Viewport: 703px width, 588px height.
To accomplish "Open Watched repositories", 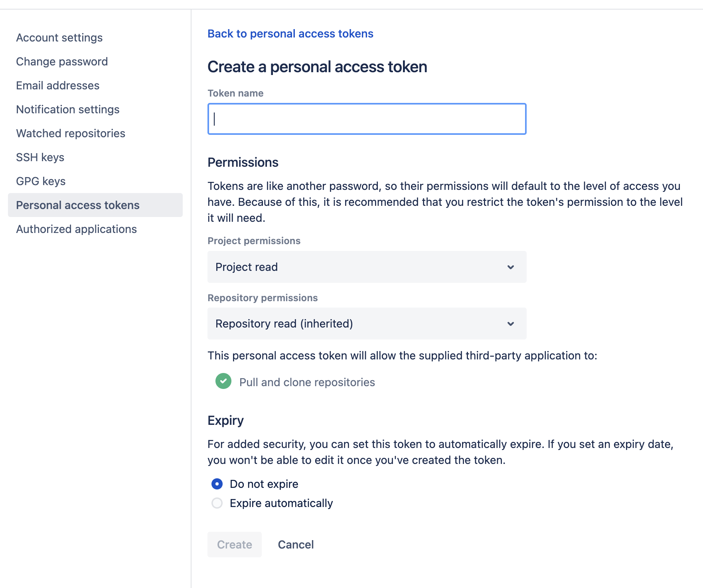I will tap(71, 133).
